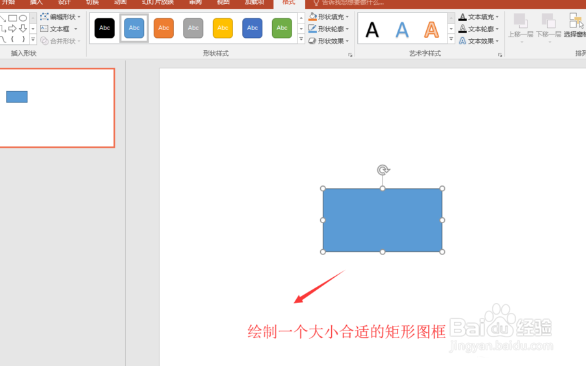This screenshot has width=586, height=366.
Task: Open the 文本效果 text effects menu
Action: 479,41
